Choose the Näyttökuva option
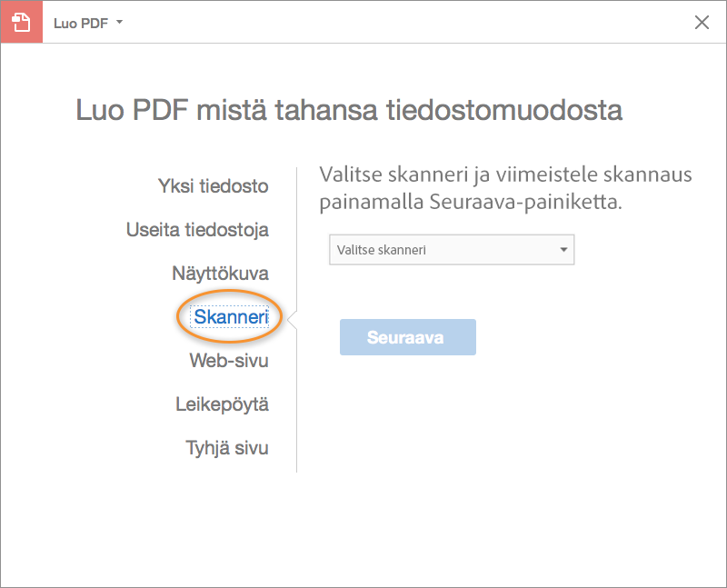This screenshot has width=727, height=588. click(x=220, y=274)
